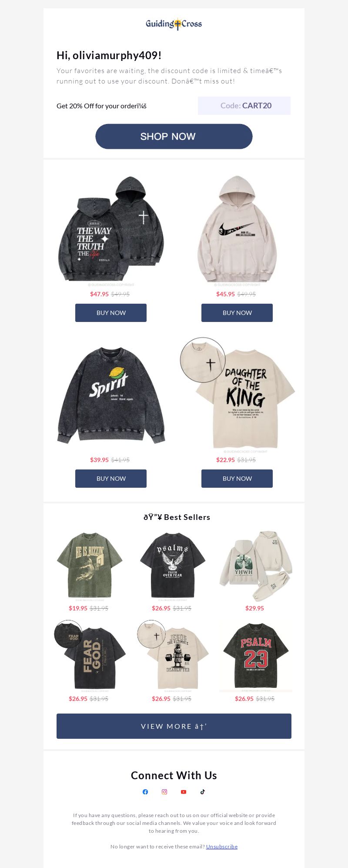Buy the $47.95 The Way Truth hoodie
This screenshot has width=348, height=868.
tap(111, 313)
